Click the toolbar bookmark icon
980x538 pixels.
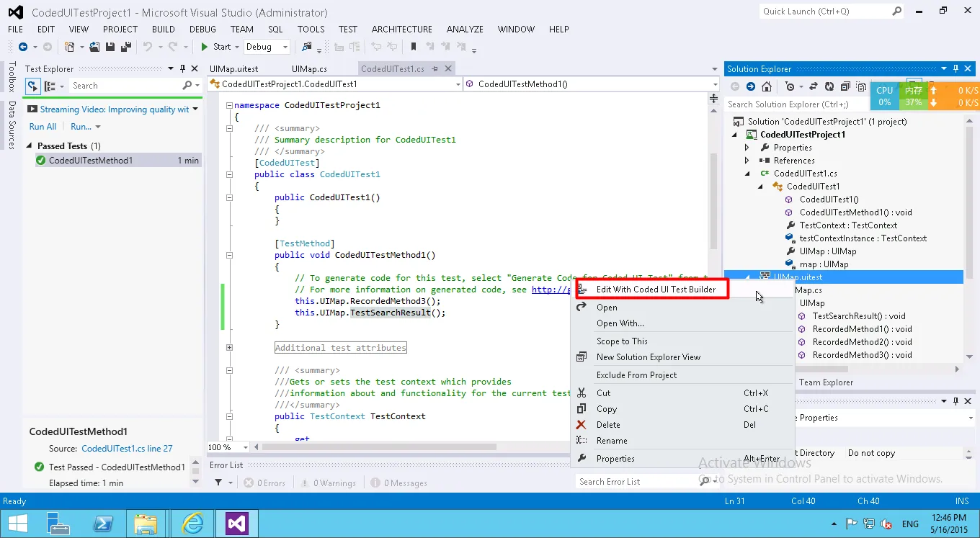pyautogui.click(x=414, y=47)
